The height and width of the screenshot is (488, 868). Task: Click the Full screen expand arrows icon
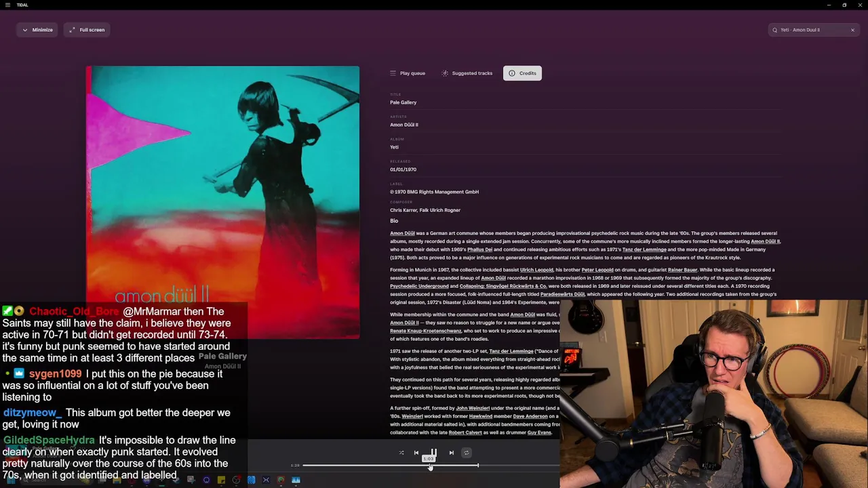pos(72,30)
